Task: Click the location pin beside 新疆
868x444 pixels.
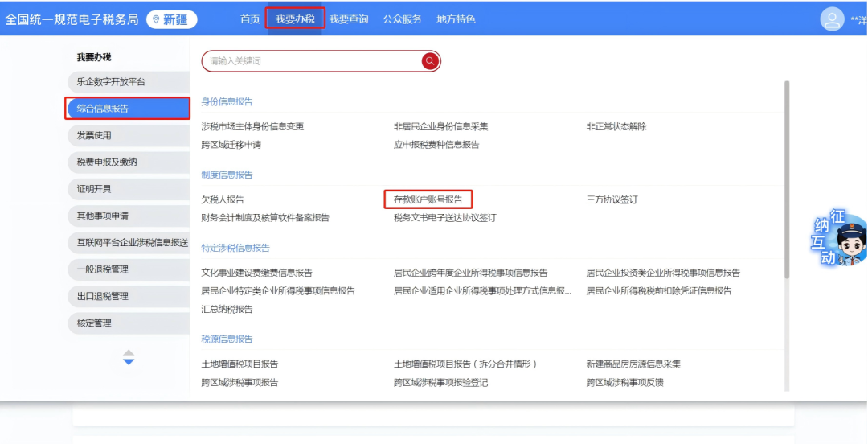Action: coord(156,20)
